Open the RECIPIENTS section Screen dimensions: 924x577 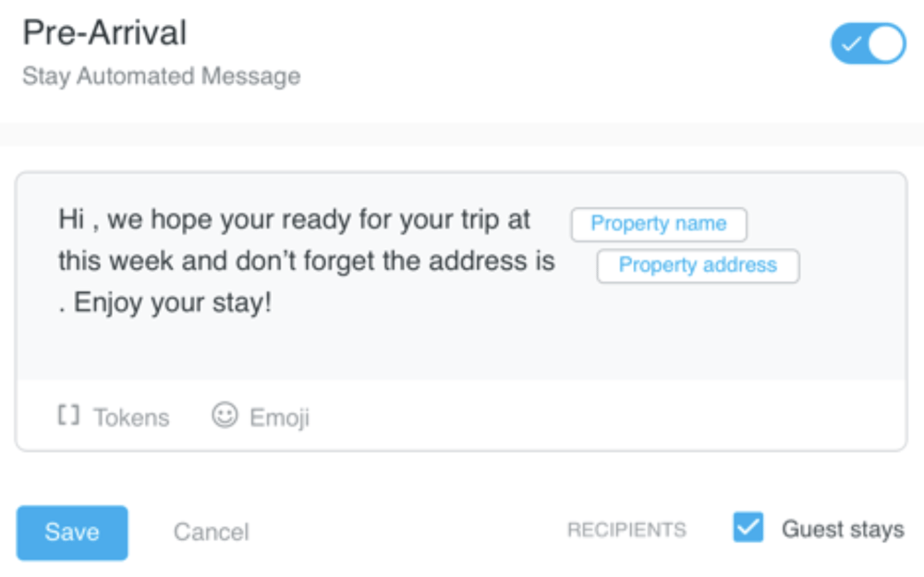click(x=627, y=529)
